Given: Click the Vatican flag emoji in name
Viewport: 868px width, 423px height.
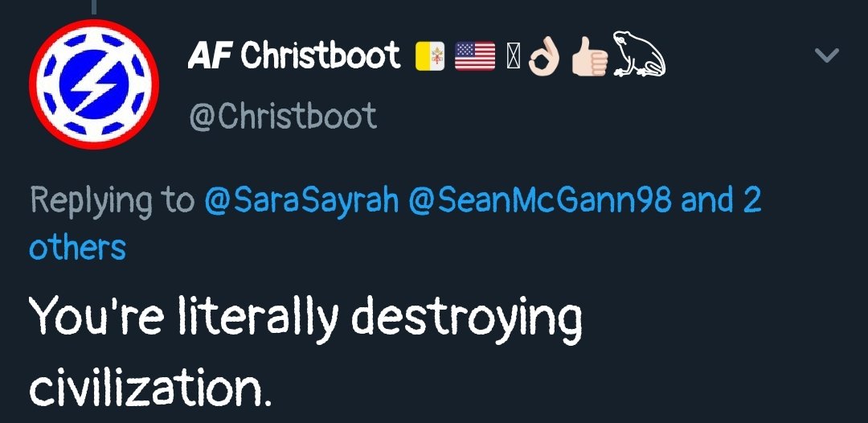Looking at the screenshot, I should pyautogui.click(x=429, y=56).
